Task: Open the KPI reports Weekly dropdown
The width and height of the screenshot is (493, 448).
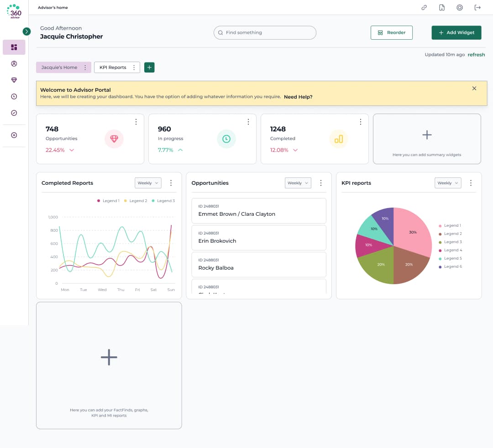Action: pyautogui.click(x=448, y=183)
